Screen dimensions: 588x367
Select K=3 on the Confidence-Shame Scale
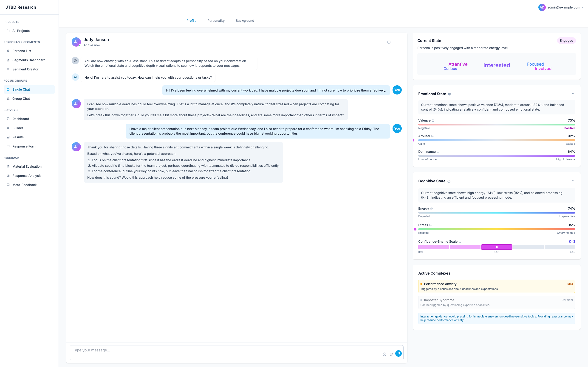tap(497, 247)
